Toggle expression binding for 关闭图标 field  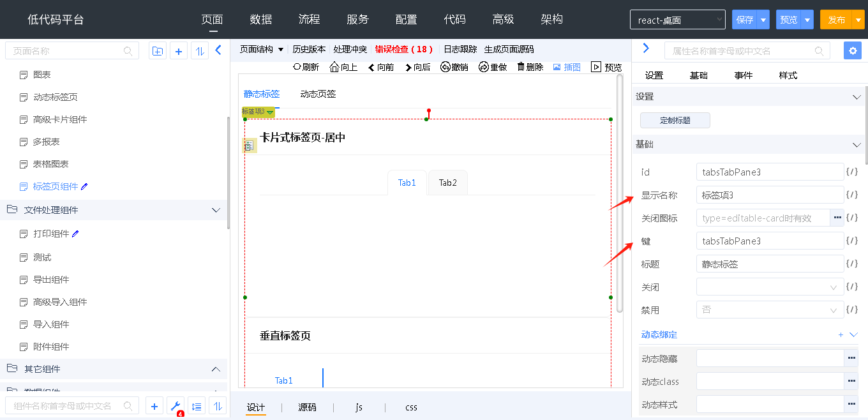point(852,218)
